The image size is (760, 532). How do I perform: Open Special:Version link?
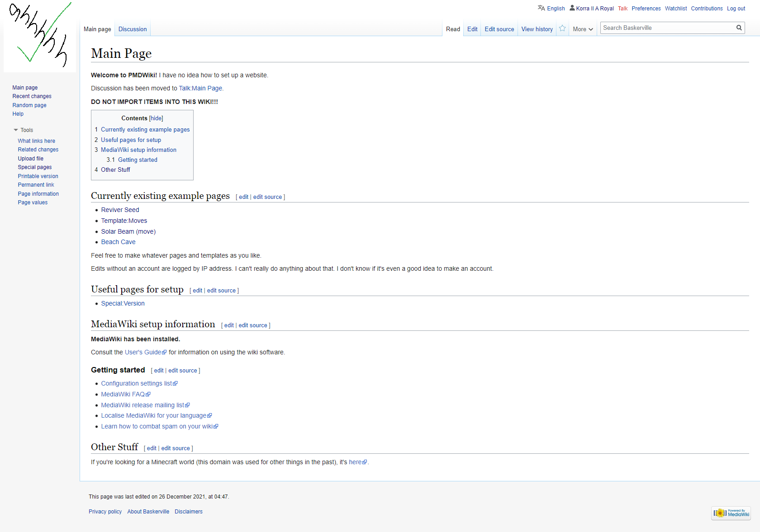point(123,304)
